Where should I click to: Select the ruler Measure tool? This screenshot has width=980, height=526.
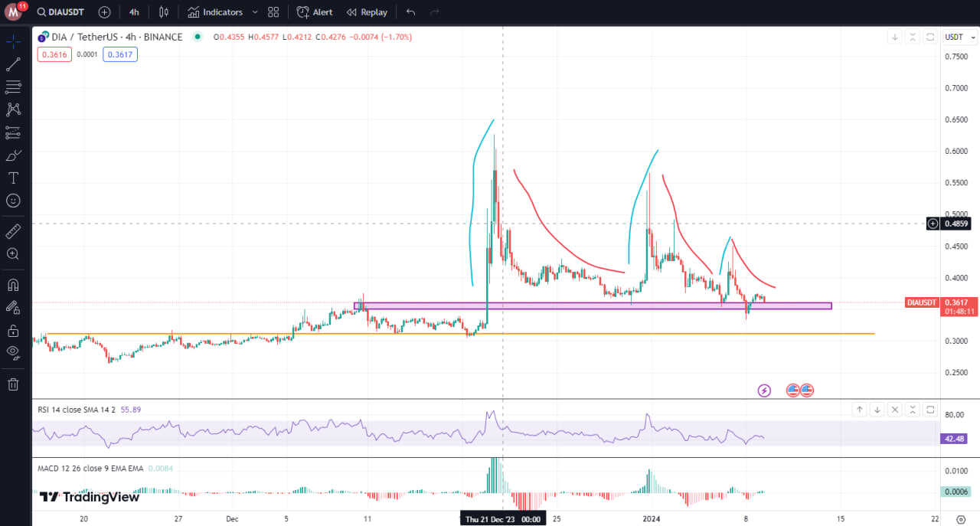13,230
